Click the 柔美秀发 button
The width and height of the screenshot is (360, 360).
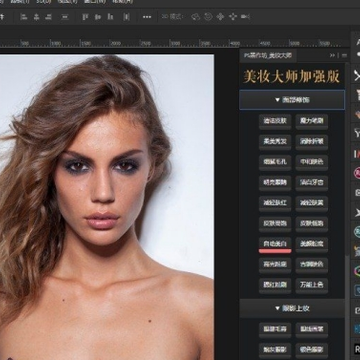coord(275,141)
